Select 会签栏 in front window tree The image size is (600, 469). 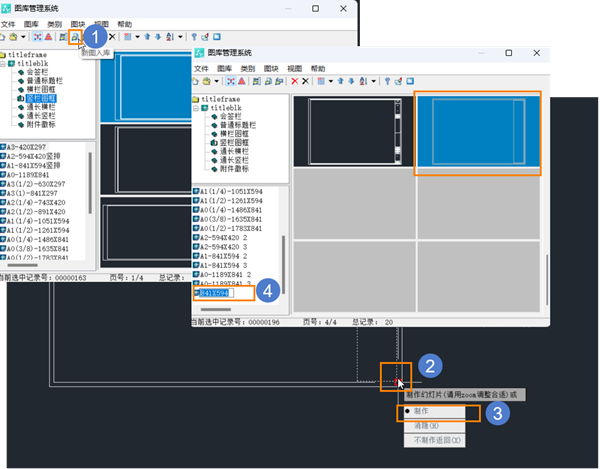(x=231, y=116)
